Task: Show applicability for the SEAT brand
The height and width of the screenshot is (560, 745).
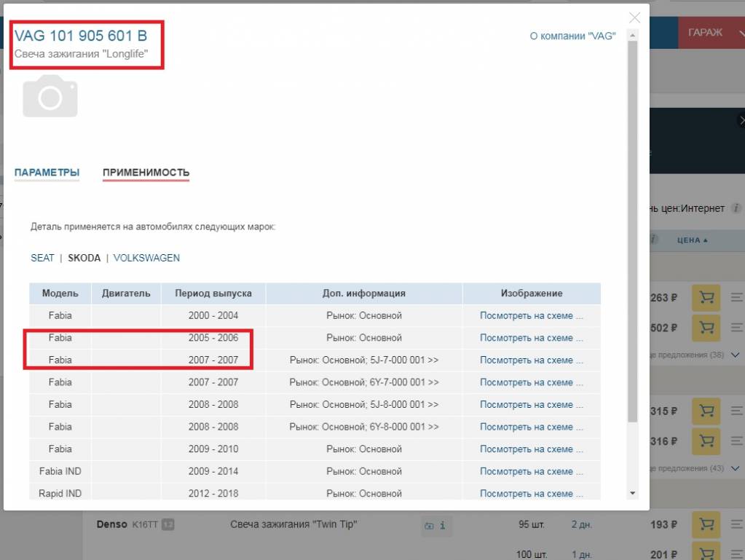Action: (x=42, y=258)
